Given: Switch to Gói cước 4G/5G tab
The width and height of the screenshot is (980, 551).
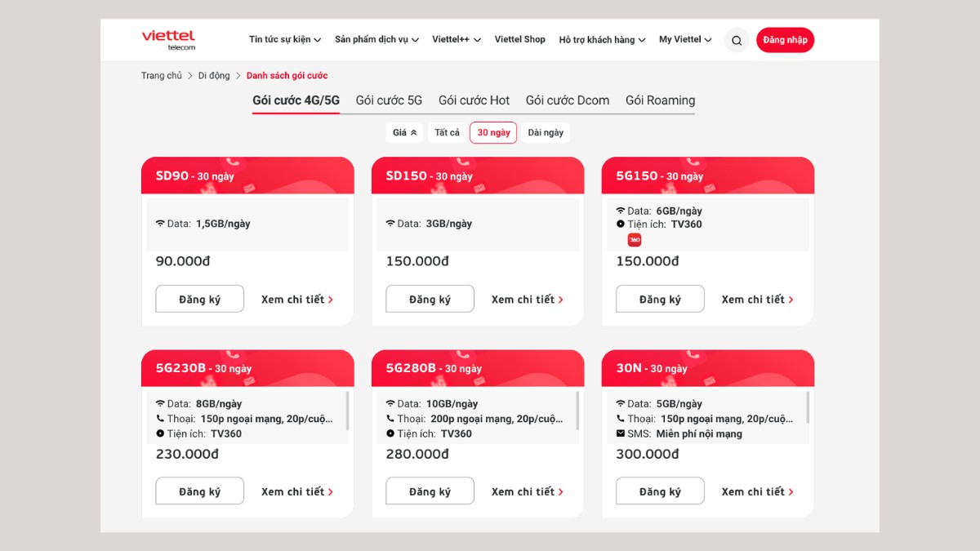Looking at the screenshot, I should 296,100.
